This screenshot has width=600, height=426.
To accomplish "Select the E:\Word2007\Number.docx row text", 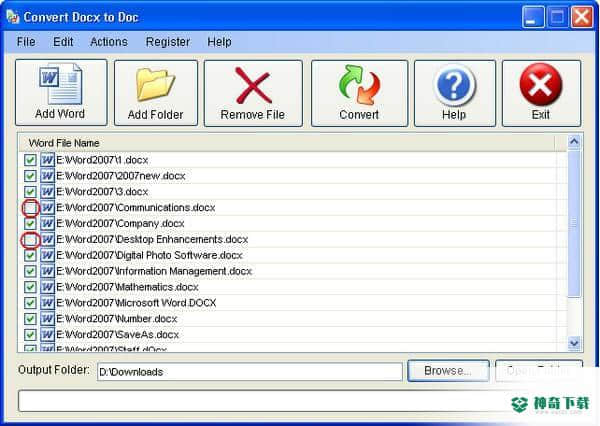I will coord(117,318).
